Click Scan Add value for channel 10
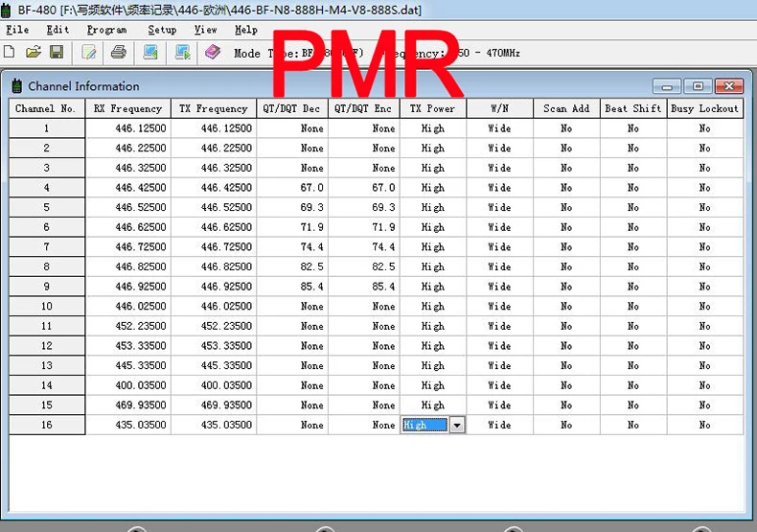The height and width of the screenshot is (532, 757). click(x=566, y=307)
